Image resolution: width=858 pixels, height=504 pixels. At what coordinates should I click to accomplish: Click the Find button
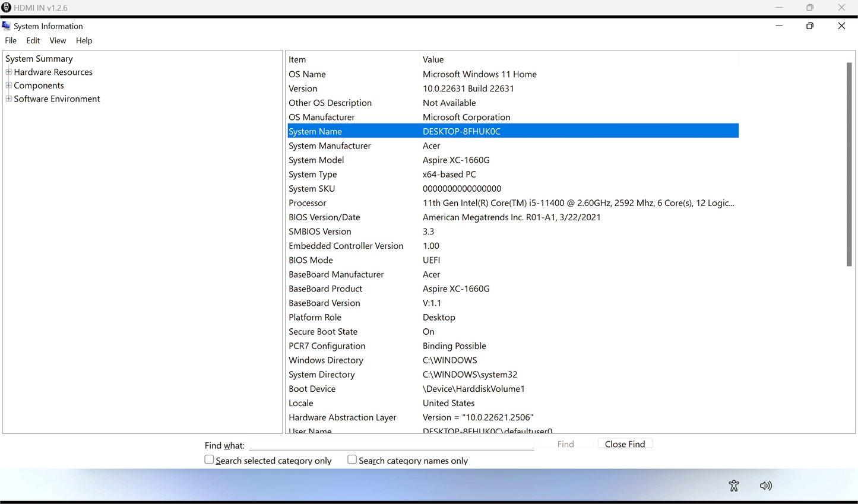tap(566, 444)
